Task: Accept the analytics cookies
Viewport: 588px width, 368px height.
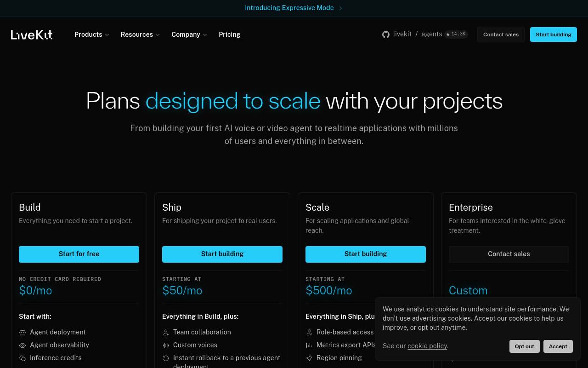Action: pos(558,346)
